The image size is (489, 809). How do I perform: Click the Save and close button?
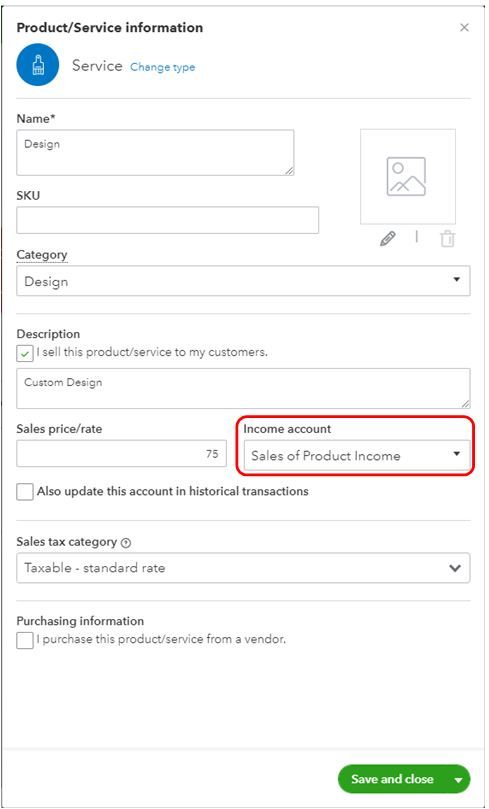pyautogui.click(x=393, y=780)
